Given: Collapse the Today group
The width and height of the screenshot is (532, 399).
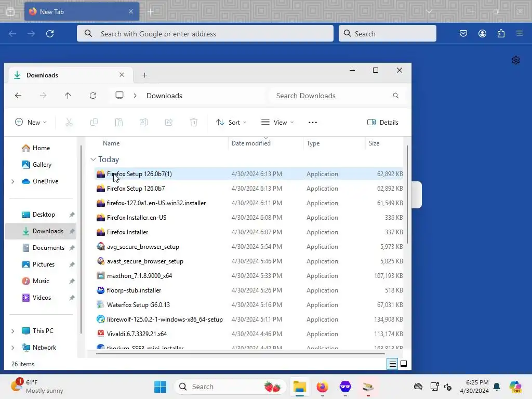Looking at the screenshot, I should coord(93,159).
